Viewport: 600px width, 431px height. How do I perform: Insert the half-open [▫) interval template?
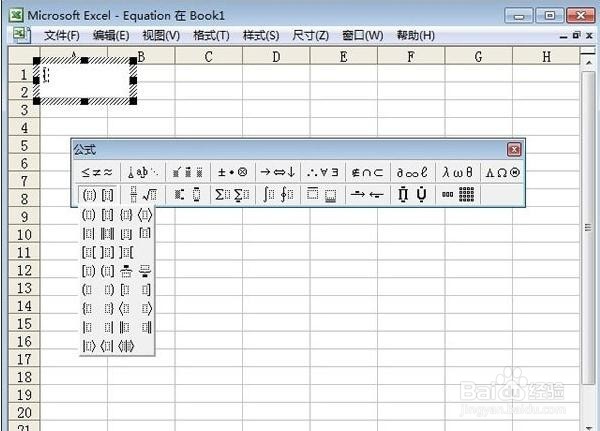tap(88, 271)
